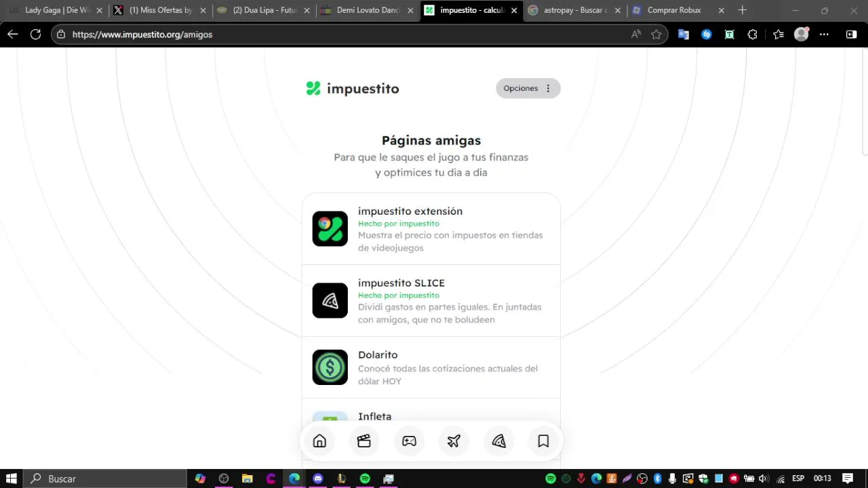Image resolution: width=868 pixels, height=488 pixels.
Task: Open the Dolarito link title
Action: 378,354
